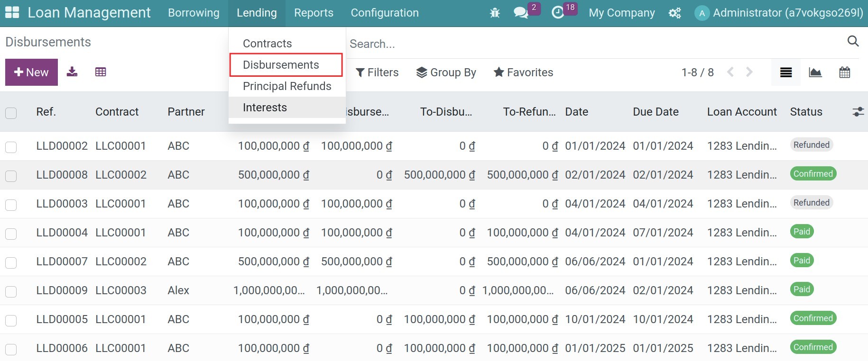868x361 pixels.
Task: Click the New button
Action: click(x=31, y=72)
